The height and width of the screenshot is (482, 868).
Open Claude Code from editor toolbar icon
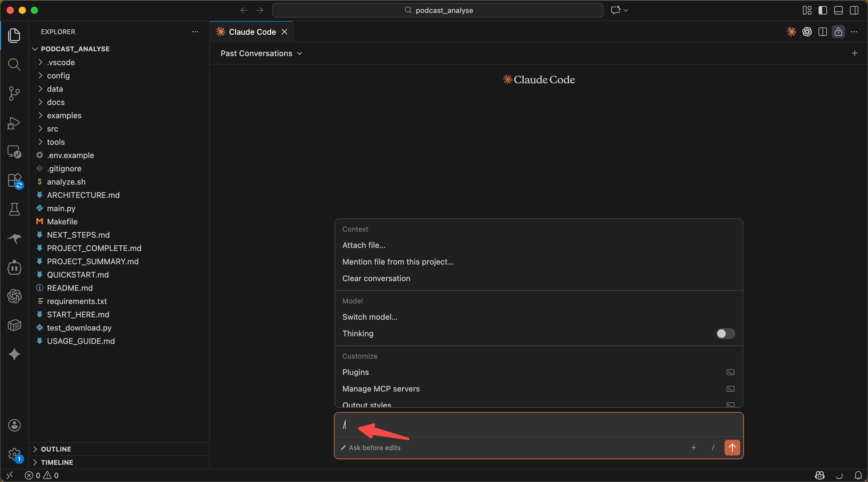pyautogui.click(x=791, y=32)
